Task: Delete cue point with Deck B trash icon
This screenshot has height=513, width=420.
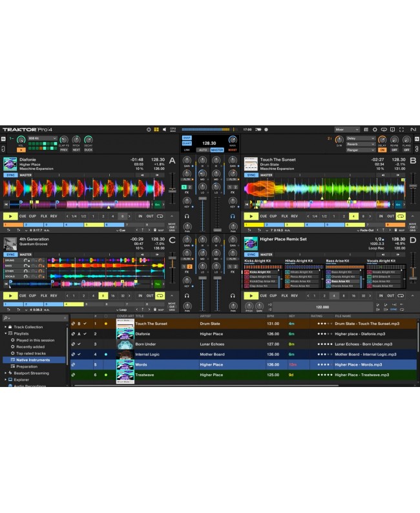Action: point(395,230)
